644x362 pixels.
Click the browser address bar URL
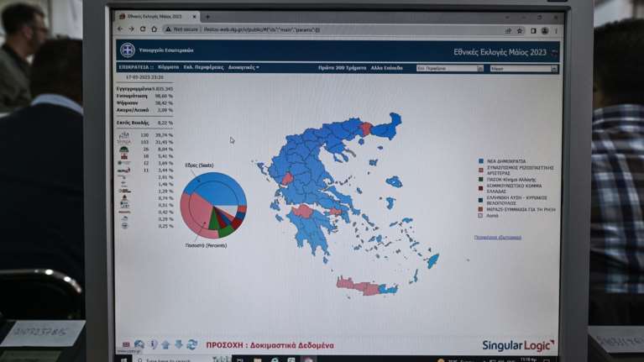pos(262,30)
